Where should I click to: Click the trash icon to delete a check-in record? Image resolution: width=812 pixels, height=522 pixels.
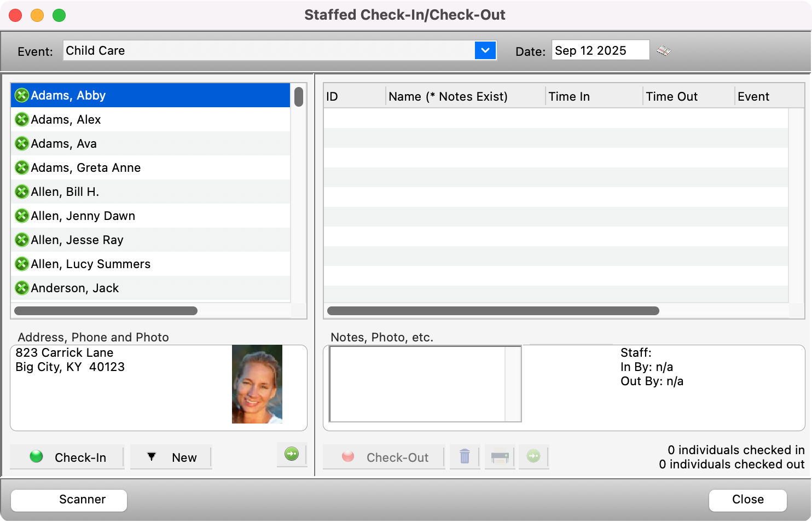465,457
